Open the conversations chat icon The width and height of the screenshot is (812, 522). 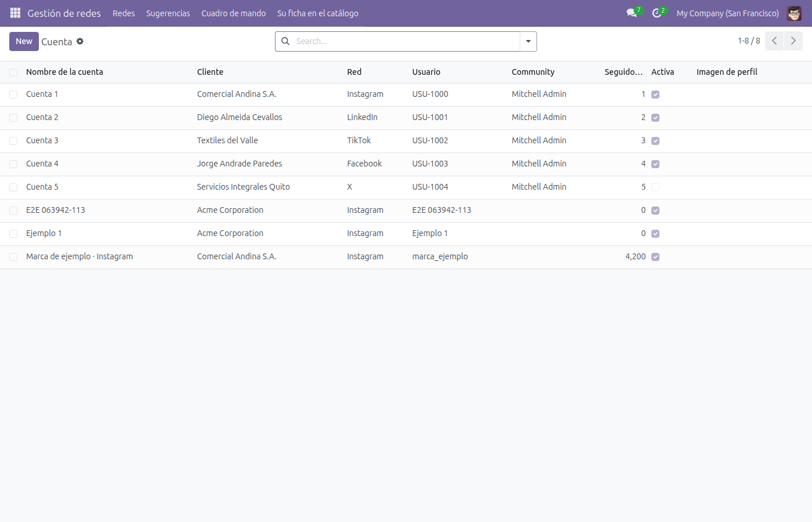[x=632, y=13]
